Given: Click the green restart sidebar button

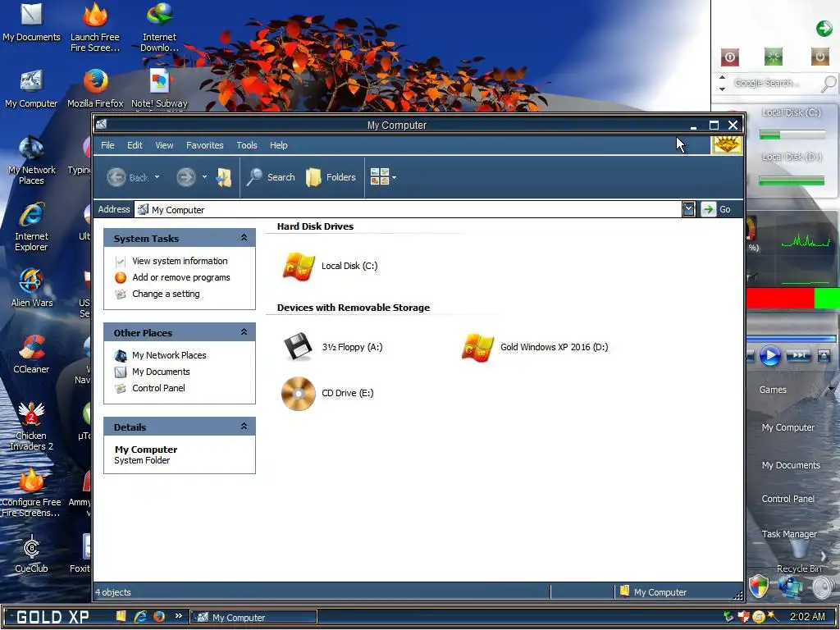Looking at the screenshot, I should point(773,57).
